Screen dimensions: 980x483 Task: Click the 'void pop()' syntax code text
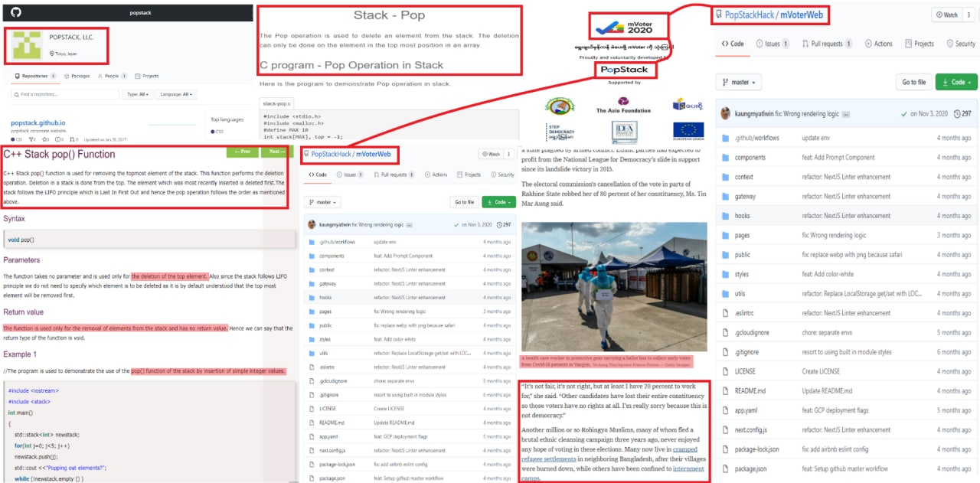21,240
